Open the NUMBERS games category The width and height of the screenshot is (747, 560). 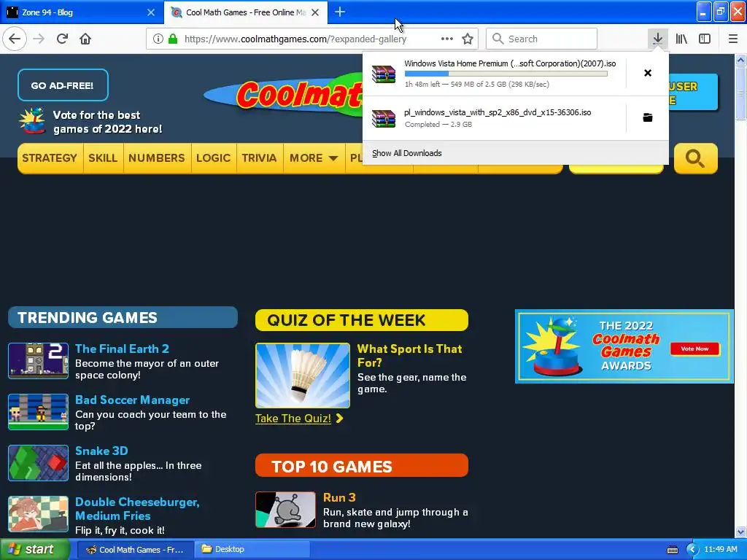[157, 158]
